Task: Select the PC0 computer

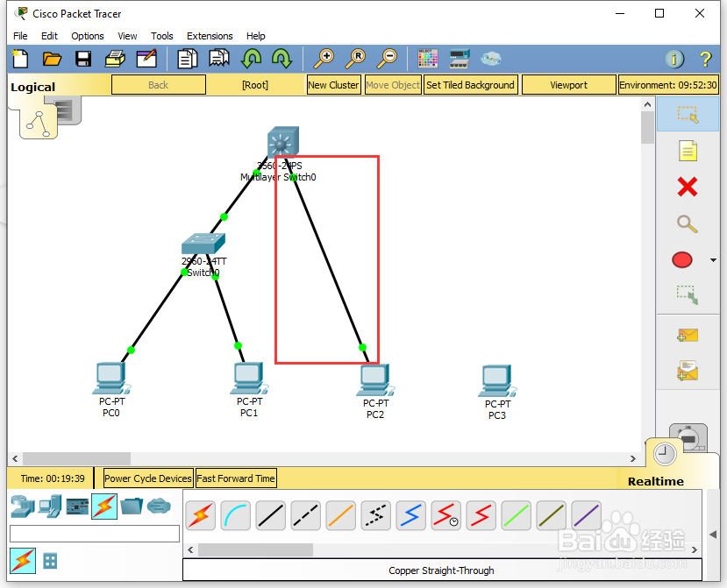Action: click(111, 379)
